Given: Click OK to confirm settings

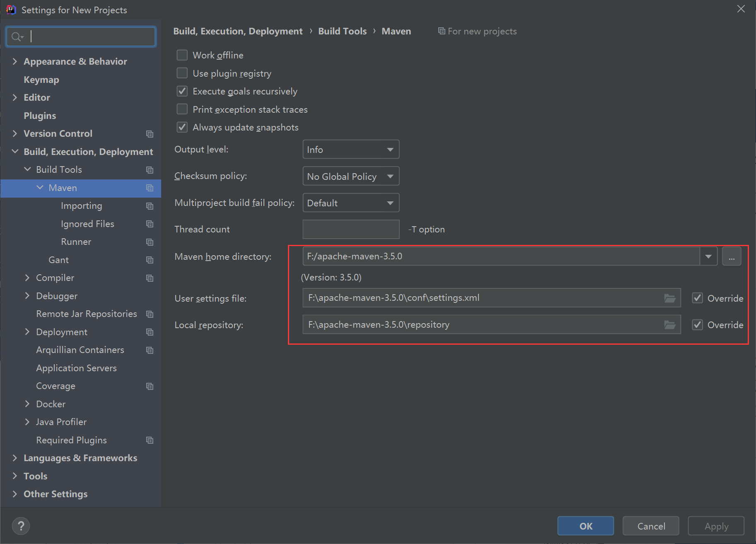Looking at the screenshot, I should tap(586, 526).
